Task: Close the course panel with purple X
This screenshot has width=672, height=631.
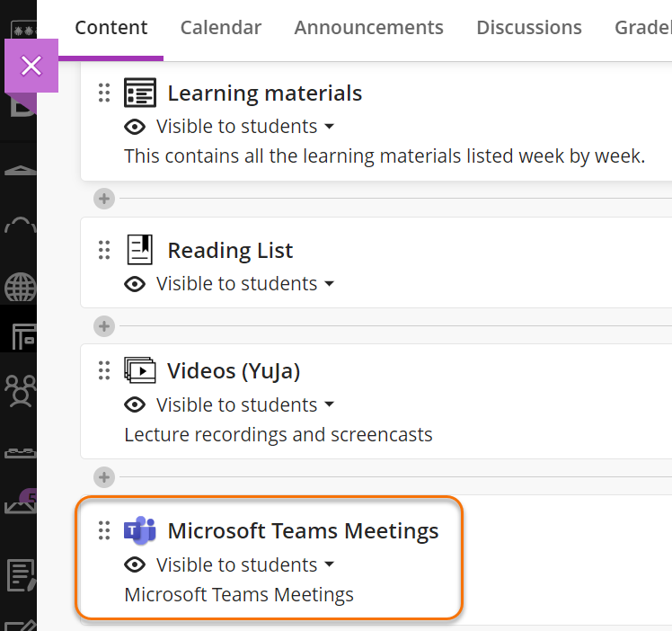Action: pyautogui.click(x=31, y=66)
